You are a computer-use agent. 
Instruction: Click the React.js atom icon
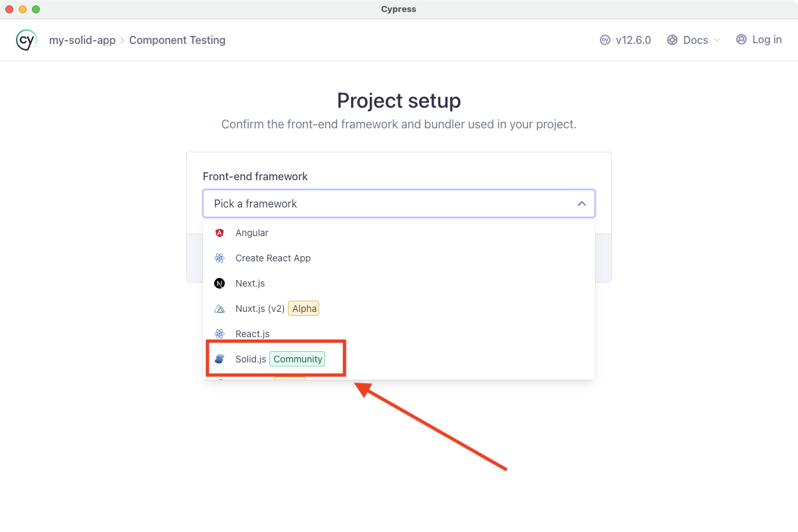point(219,333)
